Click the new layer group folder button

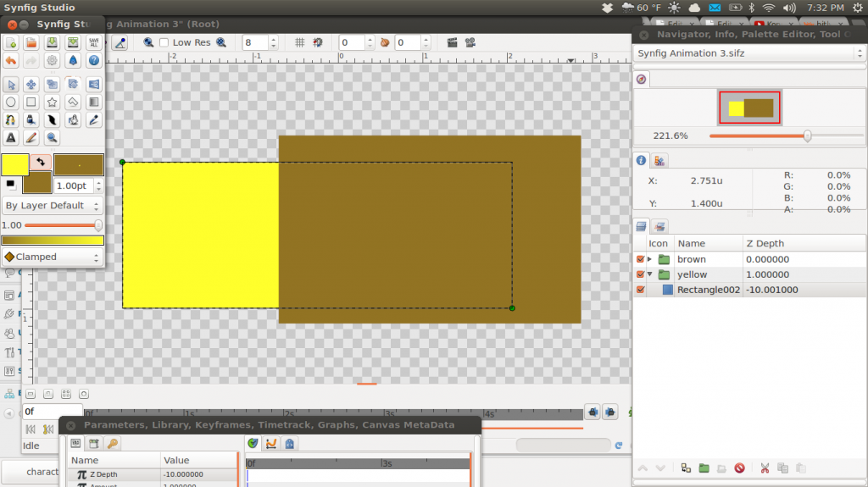click(704, 468)
